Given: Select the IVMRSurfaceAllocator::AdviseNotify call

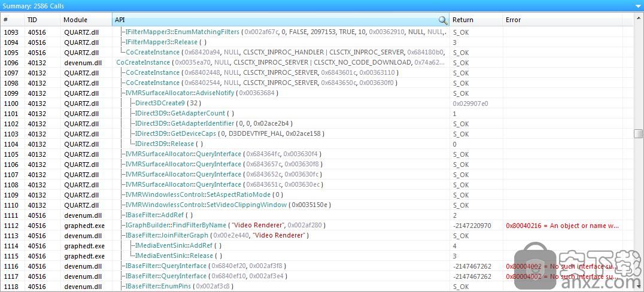Looking at the screenshot, I should [x=180, y=93].
